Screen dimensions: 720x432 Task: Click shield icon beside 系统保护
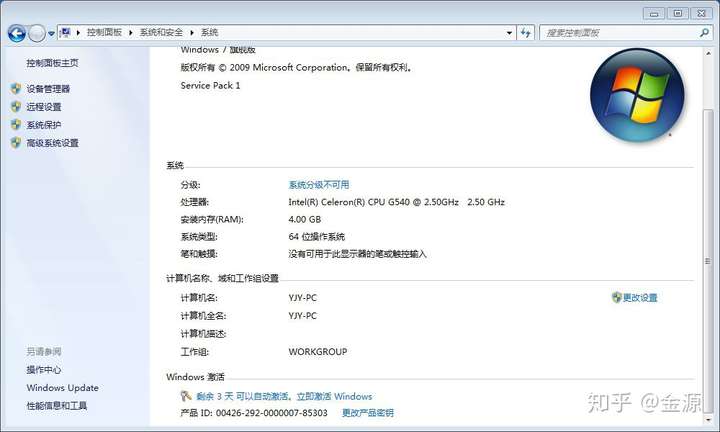(16, 124)
